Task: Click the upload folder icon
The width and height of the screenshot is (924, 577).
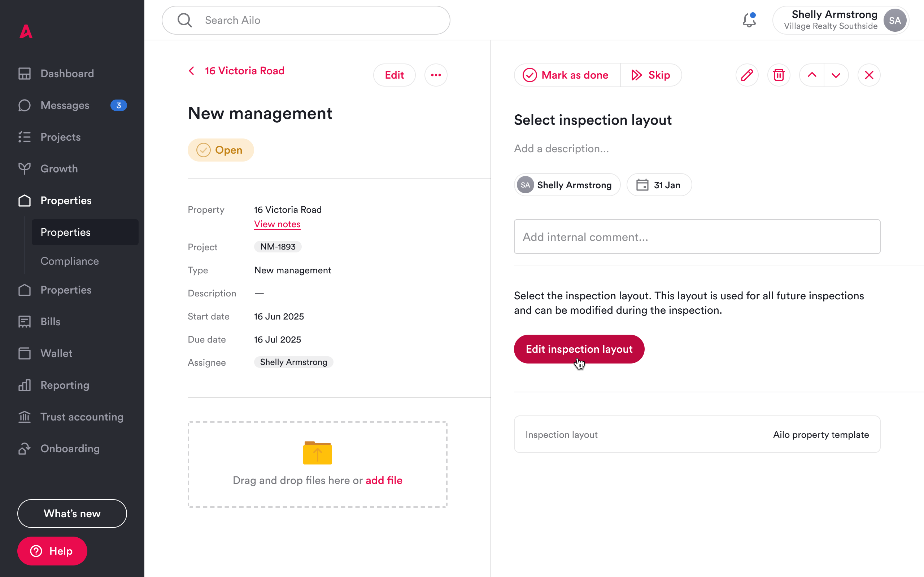Action: [317, 453]
